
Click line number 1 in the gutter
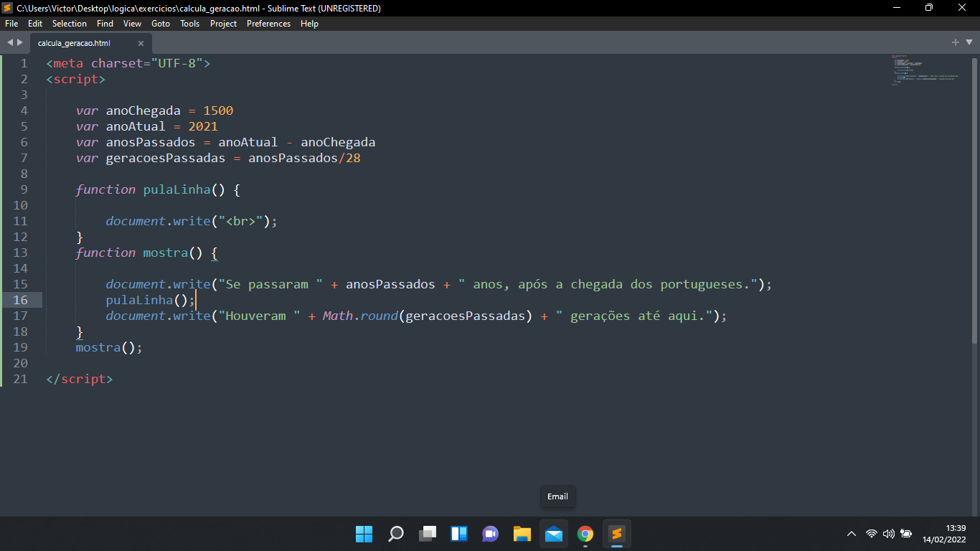pos(24,63)
